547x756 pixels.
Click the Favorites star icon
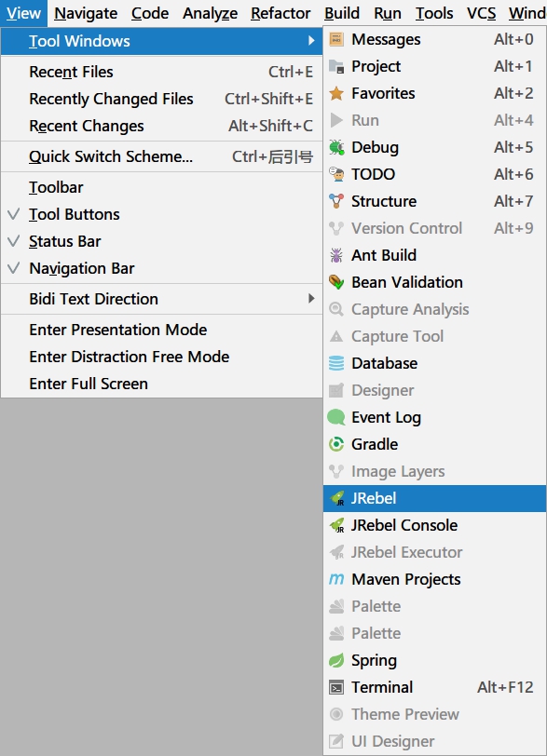[x=336, y=93]
